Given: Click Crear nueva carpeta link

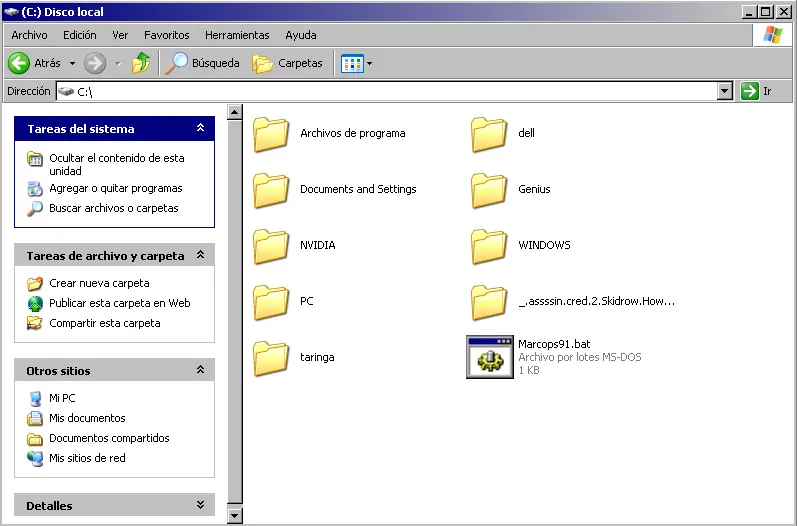Looking at the screenshot, I should (x=99, y=283).
